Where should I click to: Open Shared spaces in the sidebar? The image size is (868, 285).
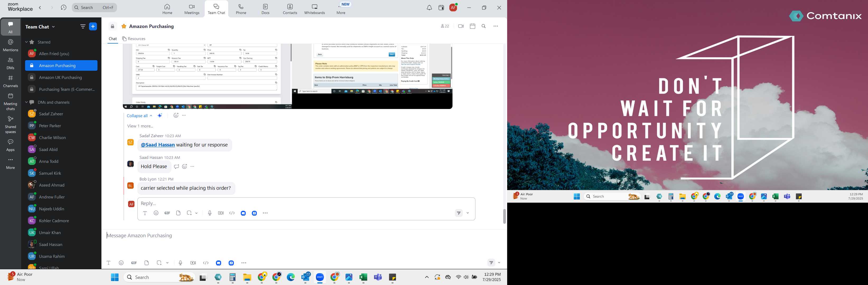click(11, 125)
